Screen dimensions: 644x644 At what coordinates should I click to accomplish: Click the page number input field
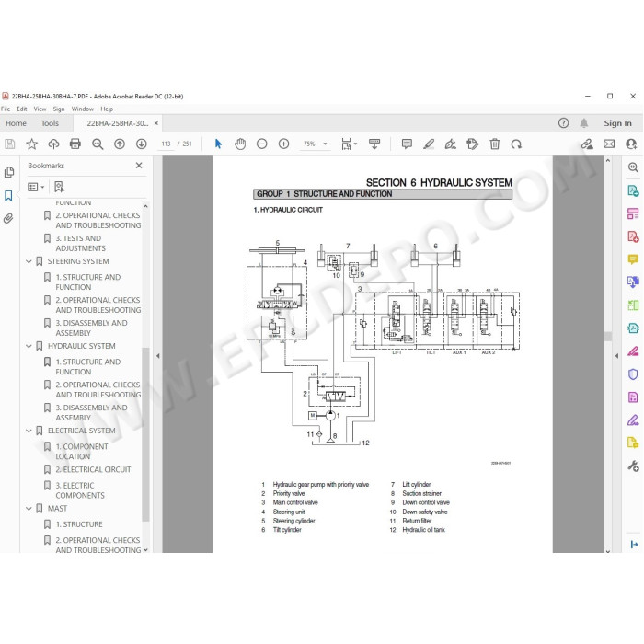click(166, 144)
